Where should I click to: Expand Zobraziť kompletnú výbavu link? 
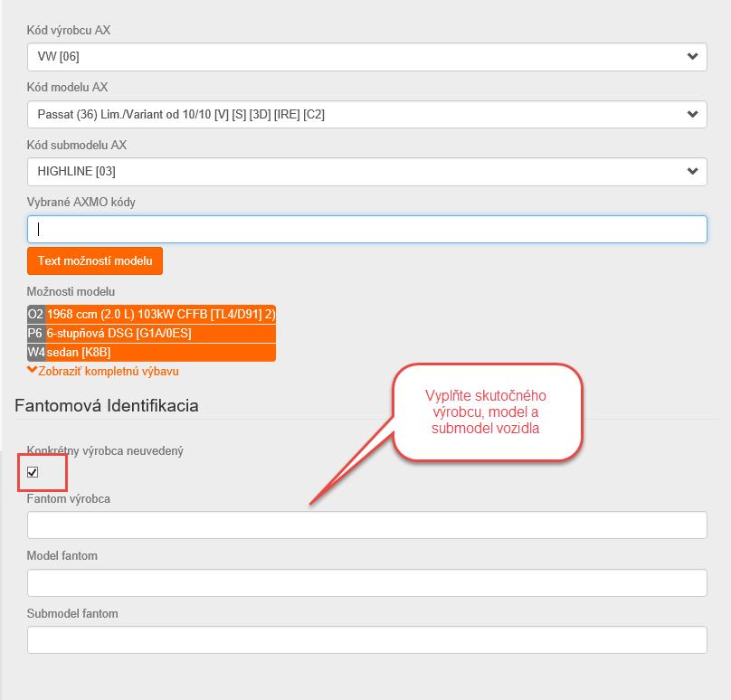click(103, 372)
